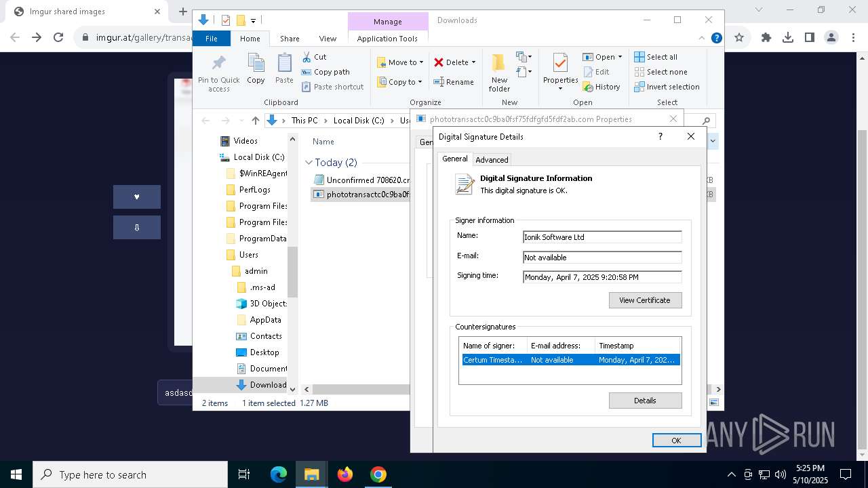Open Microsoft Edge from taskbar
Screen dimensions: 868x488
tap(279, 474)
